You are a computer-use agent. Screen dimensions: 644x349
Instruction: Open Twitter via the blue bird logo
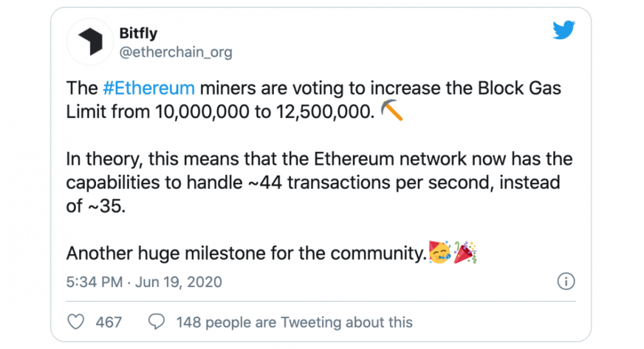pyautogui.click(x=563, y=31)
